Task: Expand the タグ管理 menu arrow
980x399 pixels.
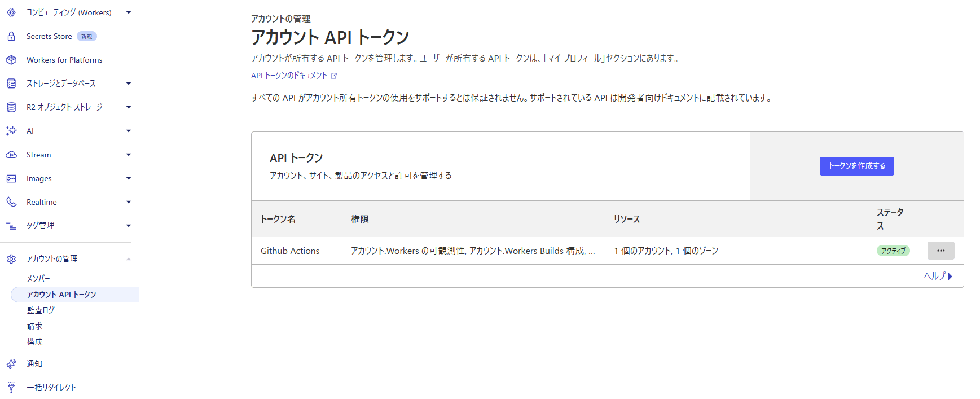Action: pyautogui.click(x=129, y=226)
